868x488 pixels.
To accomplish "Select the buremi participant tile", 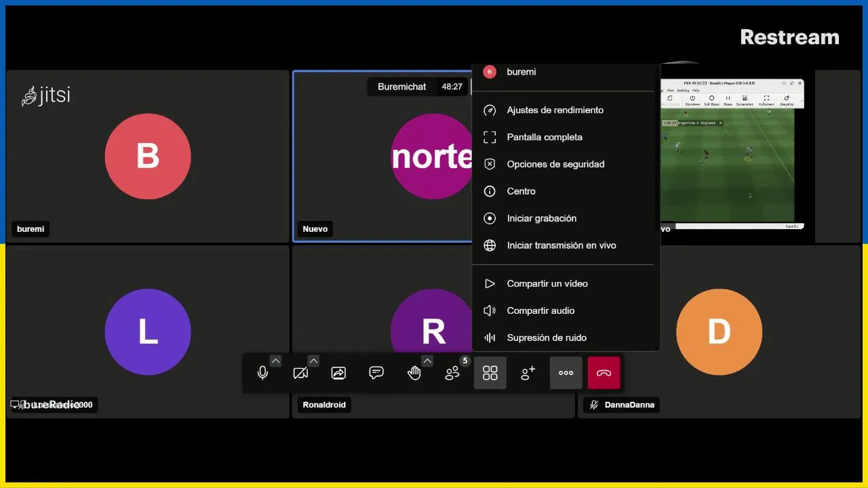I will tap(148, 157).
